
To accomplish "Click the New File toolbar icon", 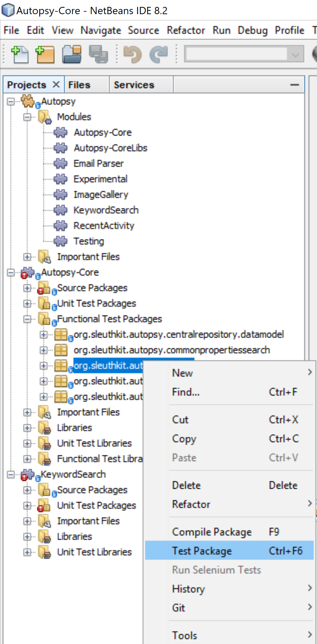I will (20, 55).
